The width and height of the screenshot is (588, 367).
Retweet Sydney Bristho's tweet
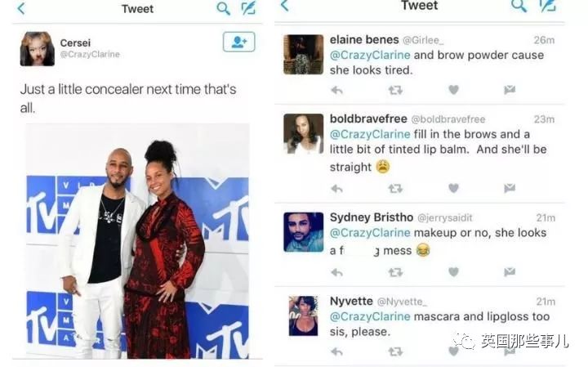(x=395, y=272)
